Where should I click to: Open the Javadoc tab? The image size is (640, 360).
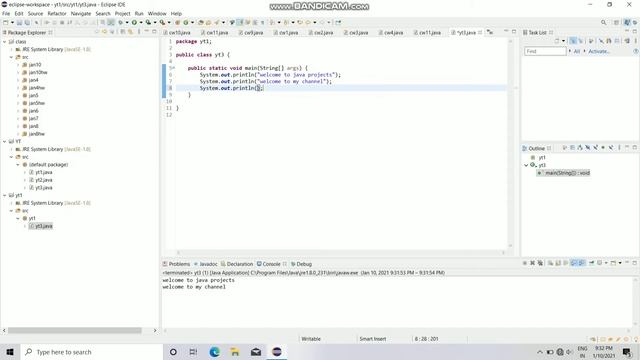206,264
